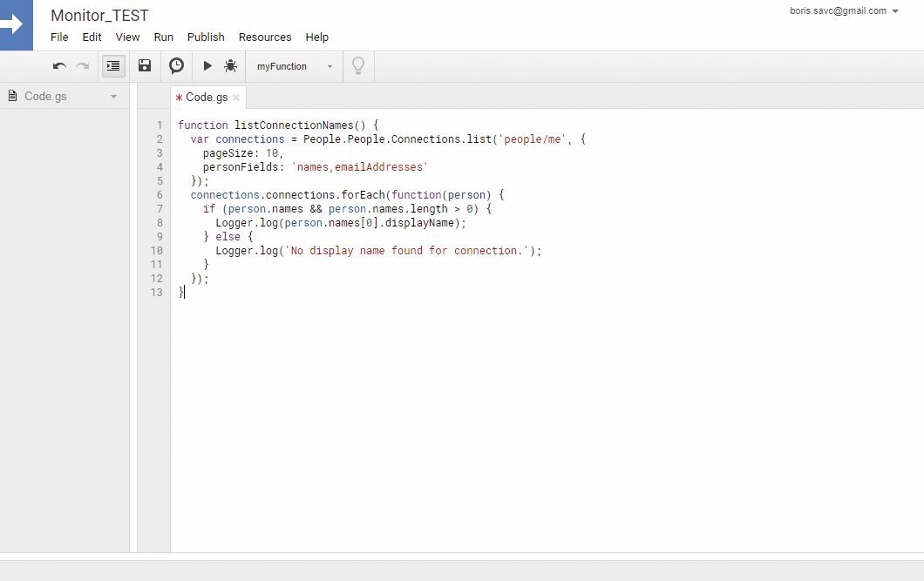This screenshot has width=924, height=581.
Task: Open the Resources menu
Action: tap(265, 37)
